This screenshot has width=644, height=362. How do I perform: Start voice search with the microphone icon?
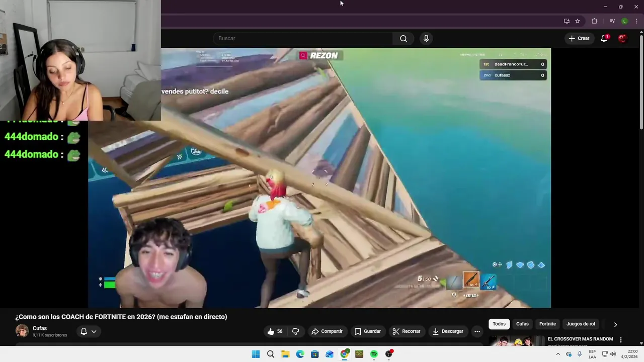[x=426, y=39]
